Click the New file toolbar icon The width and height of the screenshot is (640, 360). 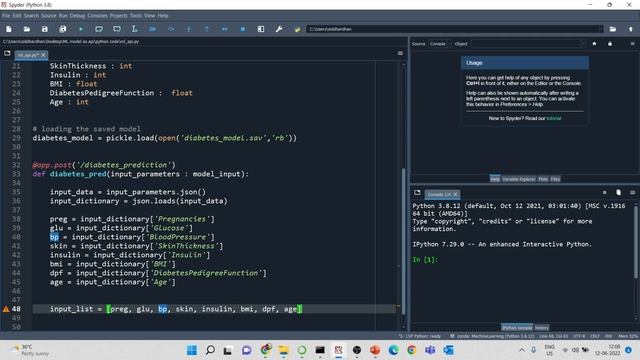(9, 29)
